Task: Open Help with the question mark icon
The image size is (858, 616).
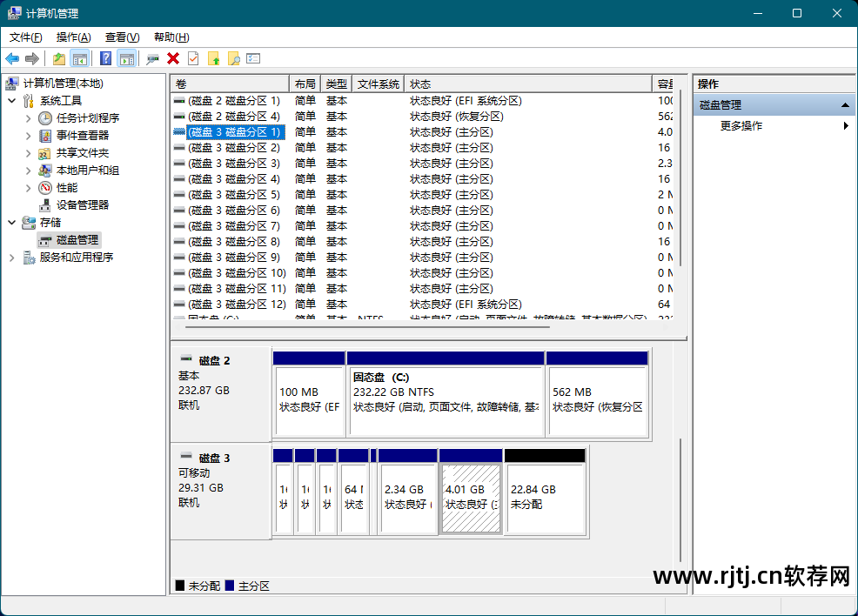Action: (x=105, y=58)
